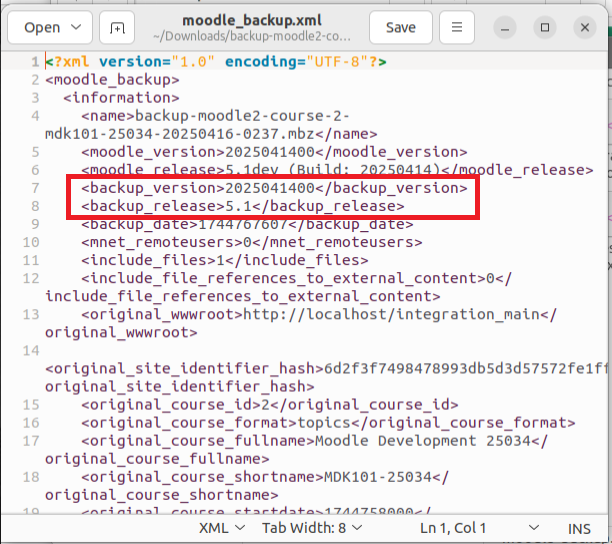Click the original_course_id line
This screenshot has width=612, height=544.
[270, 405]
